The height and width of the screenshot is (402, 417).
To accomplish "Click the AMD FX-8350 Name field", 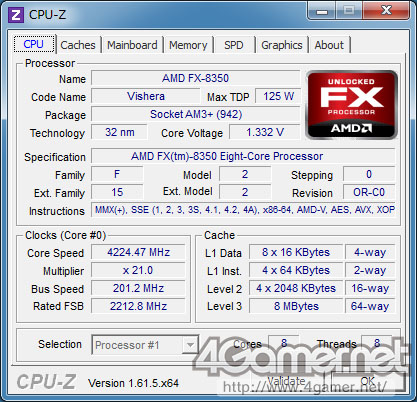I will click(x=196, y=78).
